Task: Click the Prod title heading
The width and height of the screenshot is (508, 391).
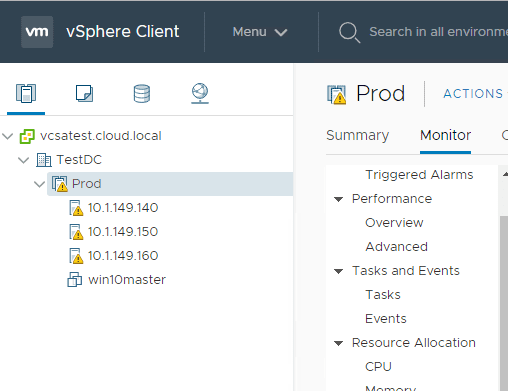Action: [381, 93]
